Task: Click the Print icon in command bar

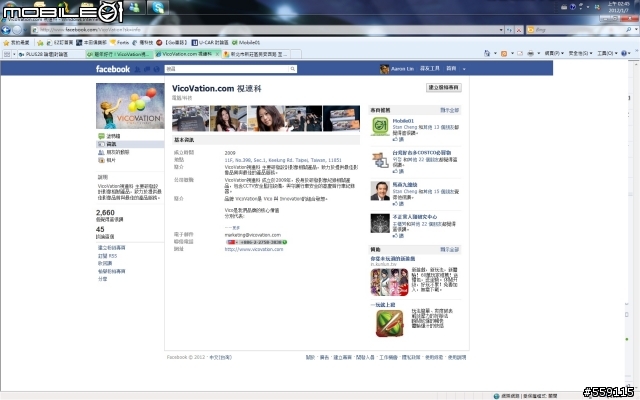Action: tap(530, 53)
